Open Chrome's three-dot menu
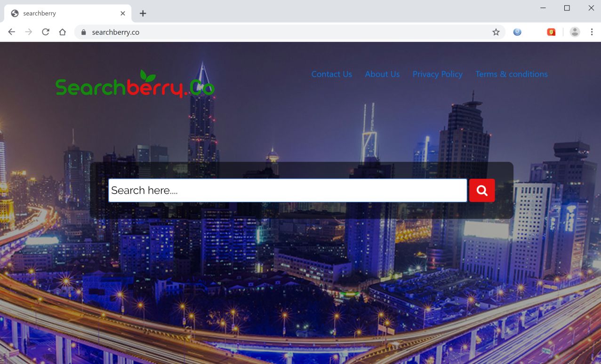The width and height of the screenshot is (601, 364). [592, 32]
